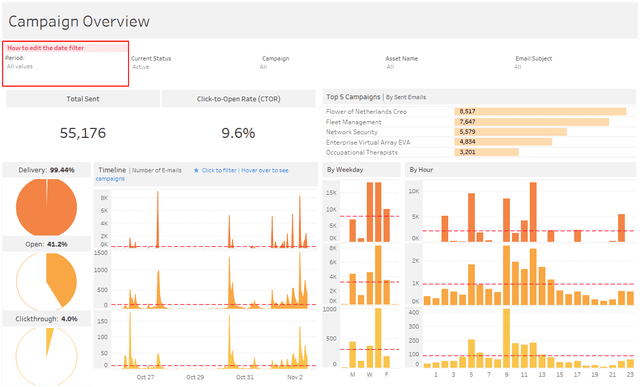Click the 9.6% Click-to-Open Rate value
This screenshot has height=387, width=640.
[x=238, y=133]
